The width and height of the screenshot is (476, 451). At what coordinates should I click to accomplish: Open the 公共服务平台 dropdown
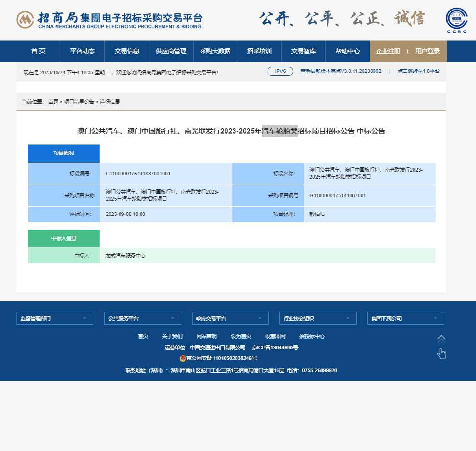pyautogui.click(x=142, y=318)
